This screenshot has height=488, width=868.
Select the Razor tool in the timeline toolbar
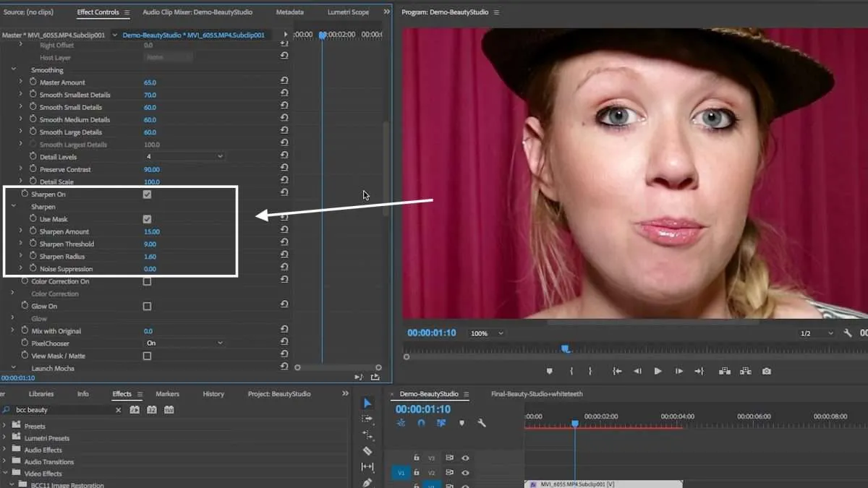[367, 450]
